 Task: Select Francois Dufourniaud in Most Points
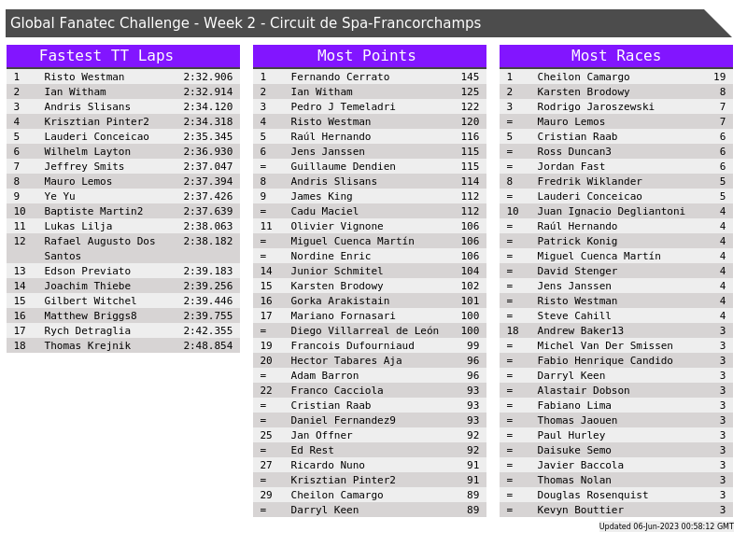point(352,345)
